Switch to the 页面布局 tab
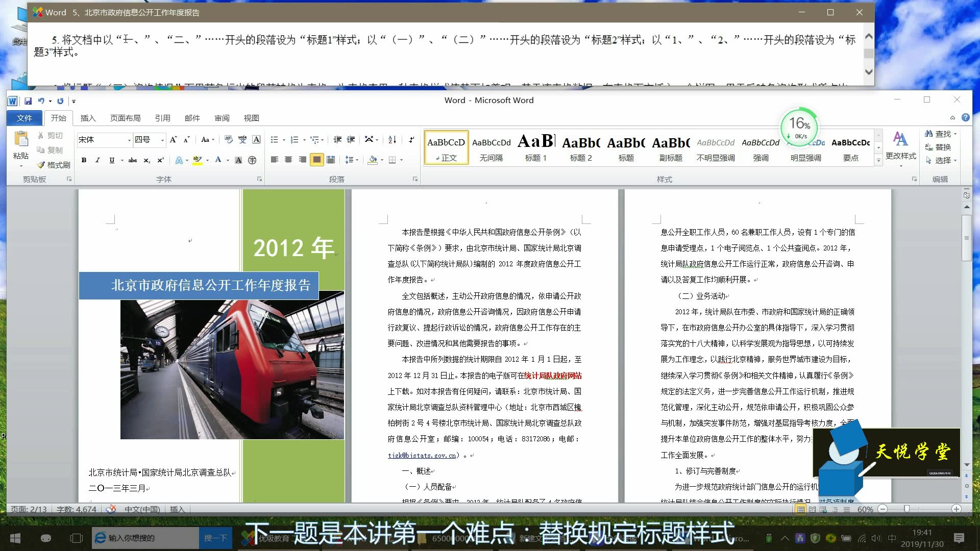Viewport: 980px width, 551px height. 125,118
